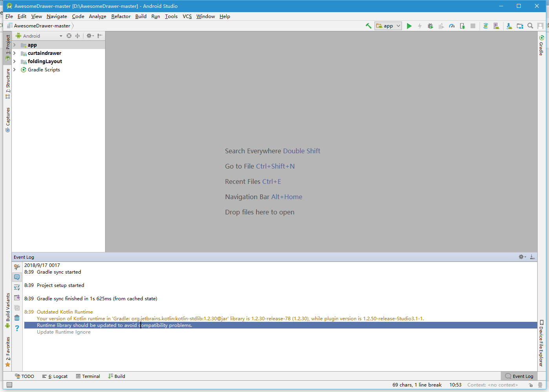Open the Logcat tool window

point(55,376)
